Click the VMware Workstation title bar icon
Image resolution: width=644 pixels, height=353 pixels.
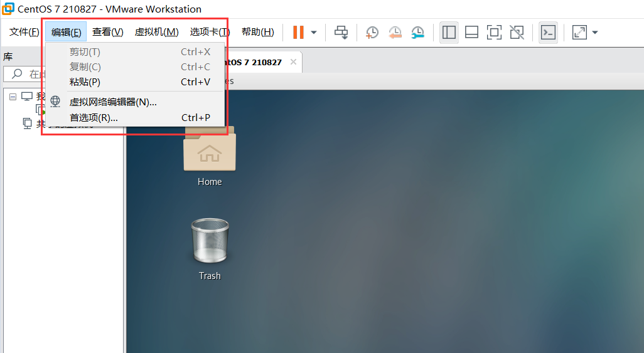(8, 9)
